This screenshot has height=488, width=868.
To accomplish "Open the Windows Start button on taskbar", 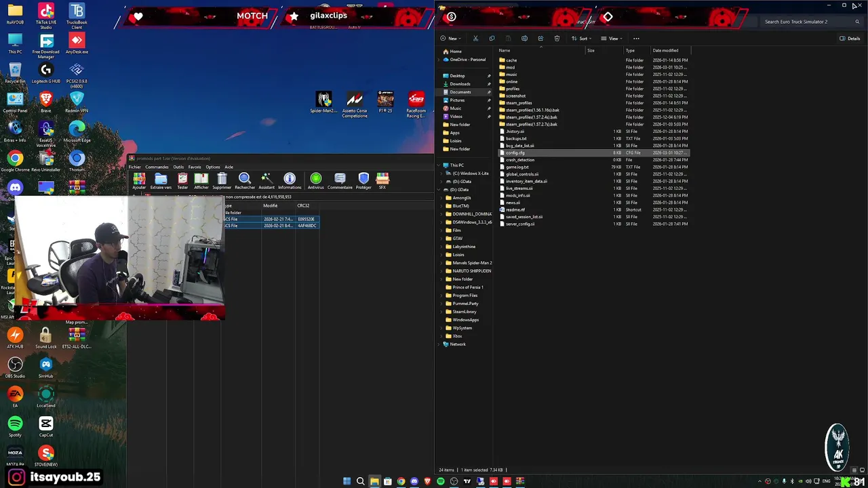I will click(x=347, y=481).
